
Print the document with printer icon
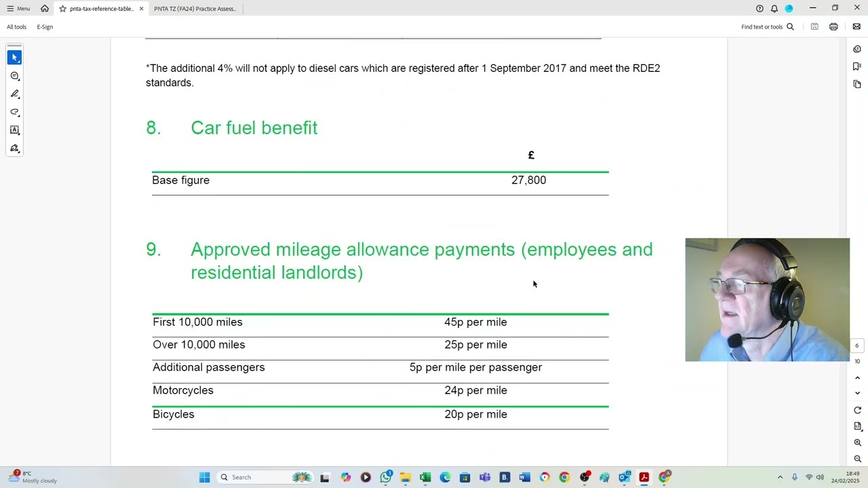[x=833, y=27]
